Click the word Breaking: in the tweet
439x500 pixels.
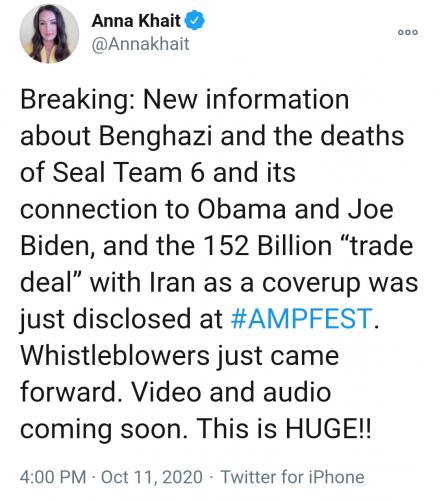[x=78, y=100]
